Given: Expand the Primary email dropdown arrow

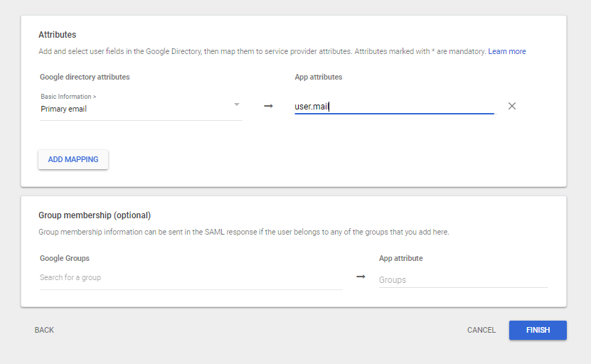Looking at the screenshot, I should pos(237,105).
